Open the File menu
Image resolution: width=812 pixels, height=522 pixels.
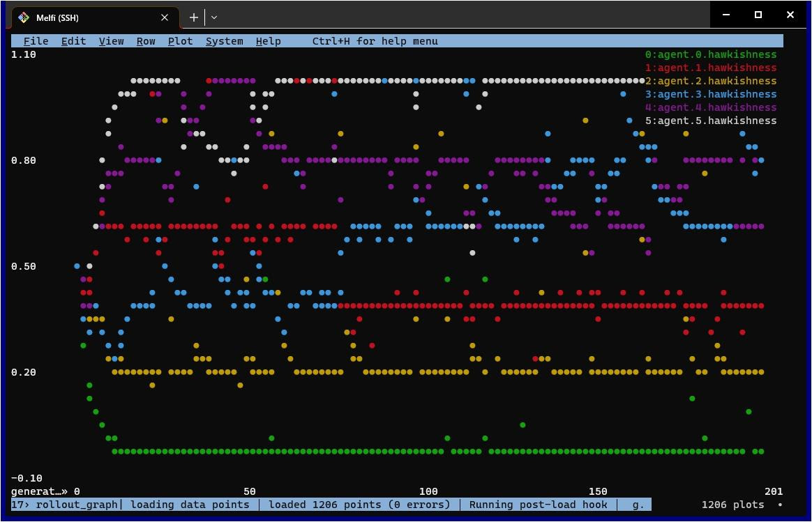[36, 41]
